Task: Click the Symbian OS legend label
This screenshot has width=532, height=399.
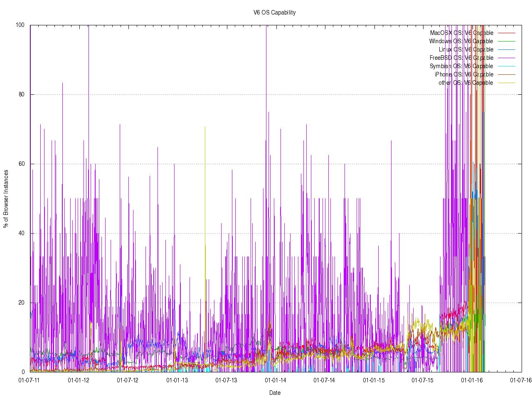Action: pos(461,66)
